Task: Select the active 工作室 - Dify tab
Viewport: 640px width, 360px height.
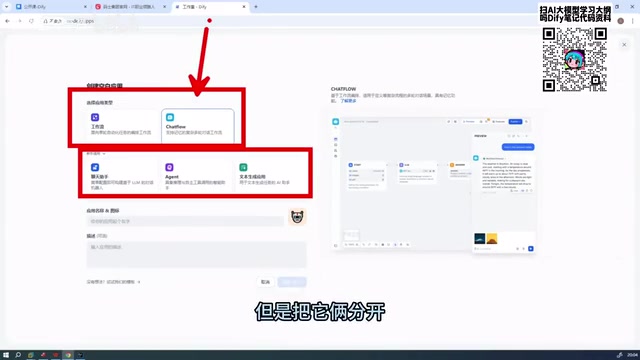Action: point(210,7)
